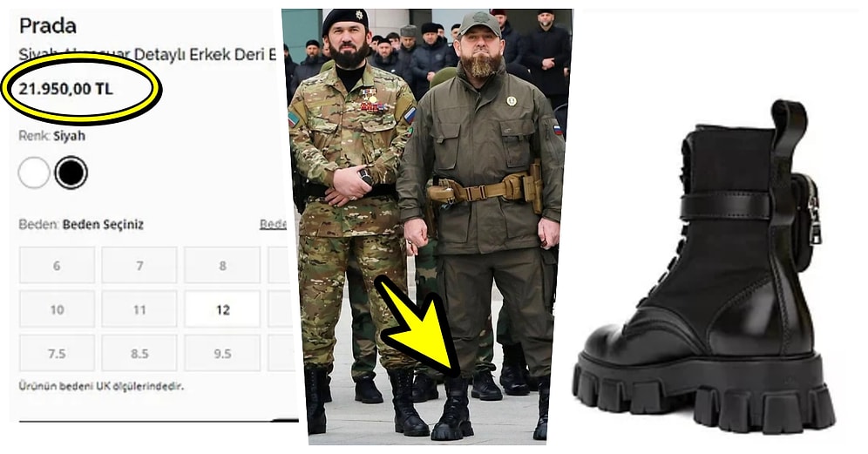
Task: Click the circled 21.950,00 TL price
Action: (66, 89)
